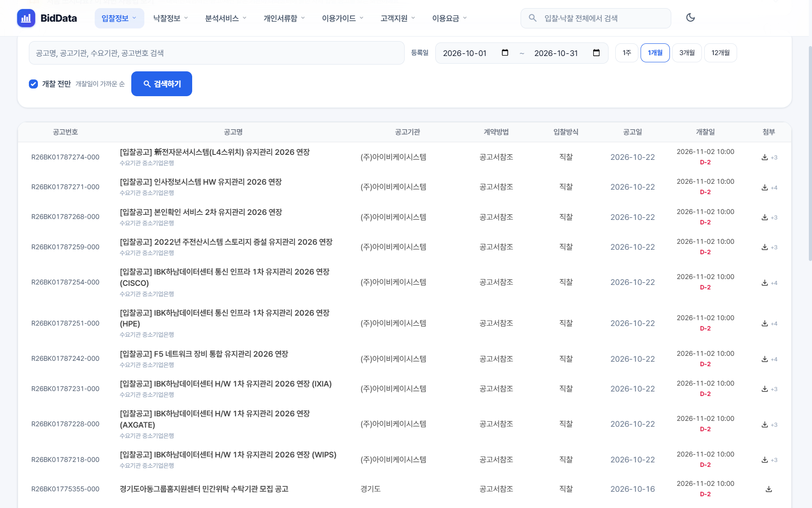
Task: Select the 3개월 period filter
Action: pyautogui.click(x=687, y=53)
